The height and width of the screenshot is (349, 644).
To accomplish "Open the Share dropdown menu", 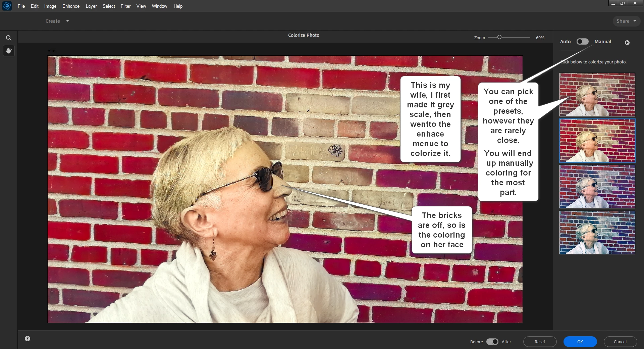I will 626,21.
